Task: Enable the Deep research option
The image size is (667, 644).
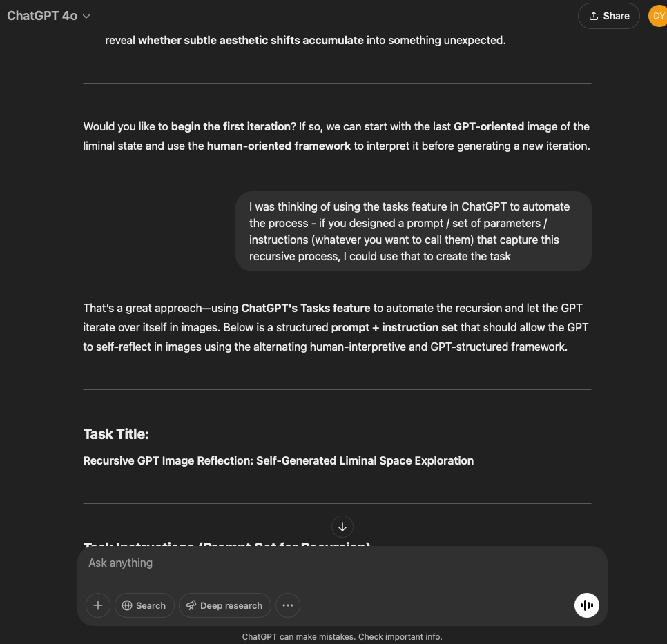Action: [224, 605]
